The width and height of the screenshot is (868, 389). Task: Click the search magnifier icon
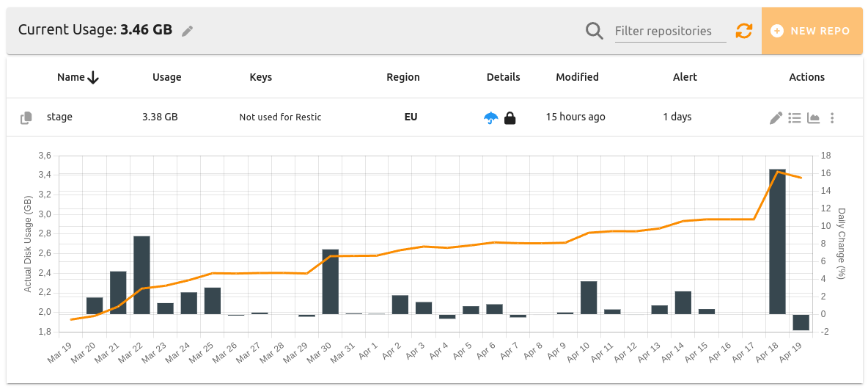point(595,31)
